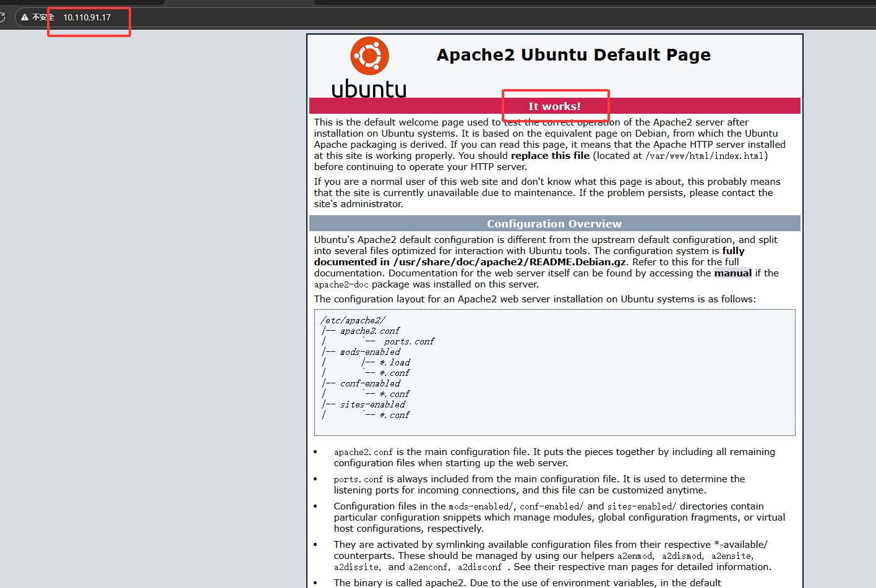
Task: Click the apache2-doc package text
Action: click(x=341, y=285)
